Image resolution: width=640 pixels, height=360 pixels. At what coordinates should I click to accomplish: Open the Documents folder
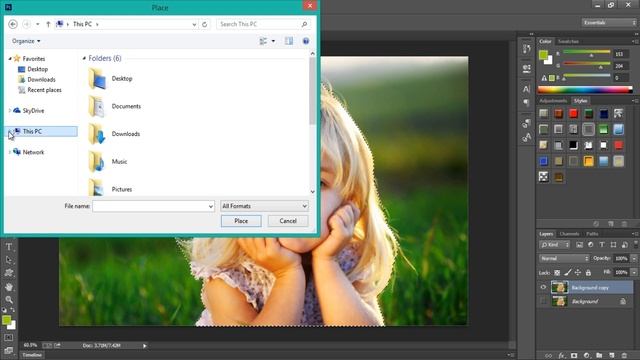(126, 106)
